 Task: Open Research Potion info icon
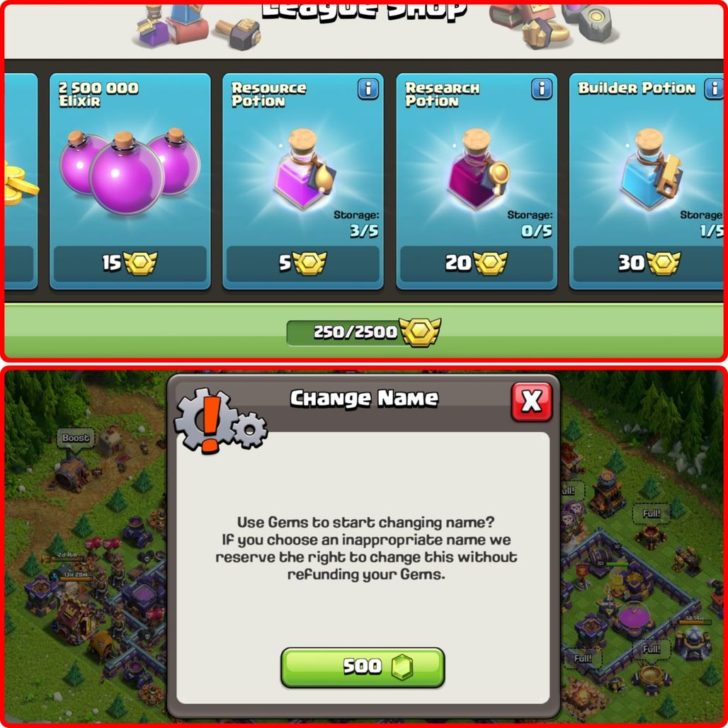542,89
